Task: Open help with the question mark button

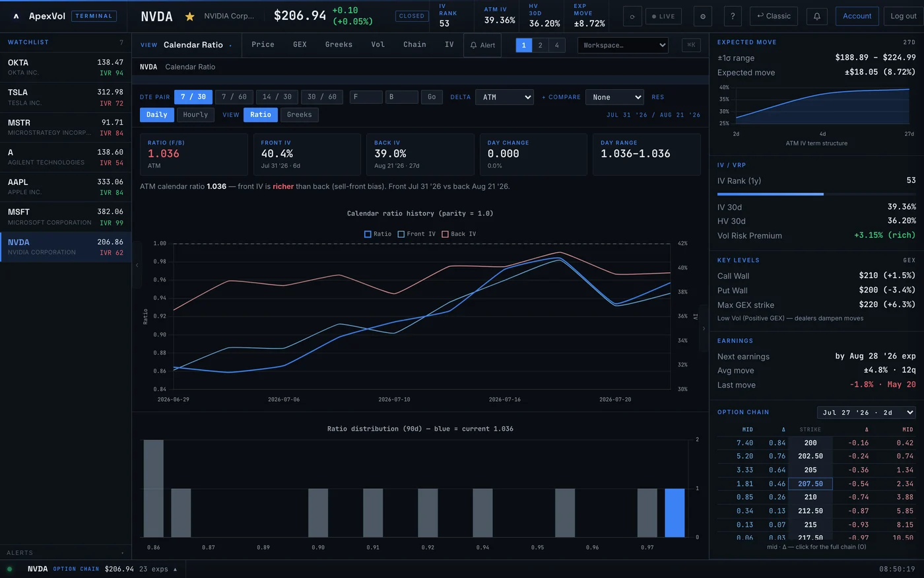Action: coord(733,16)
